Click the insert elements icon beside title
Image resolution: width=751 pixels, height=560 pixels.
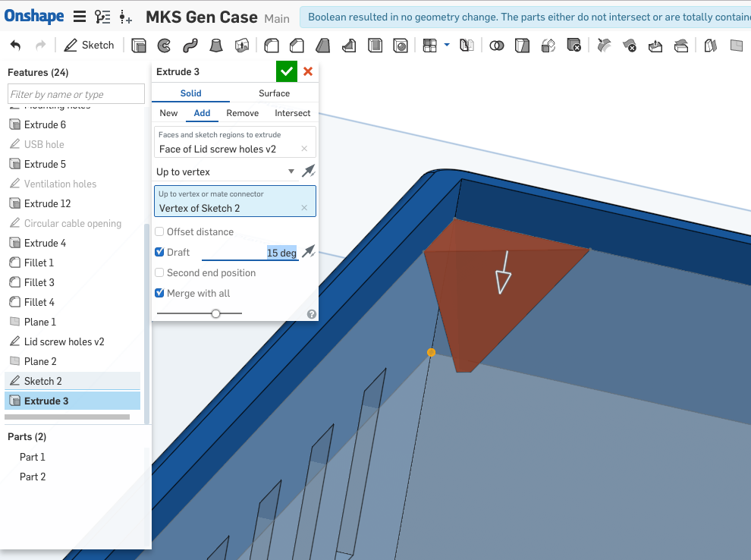(x=125, y=17)
